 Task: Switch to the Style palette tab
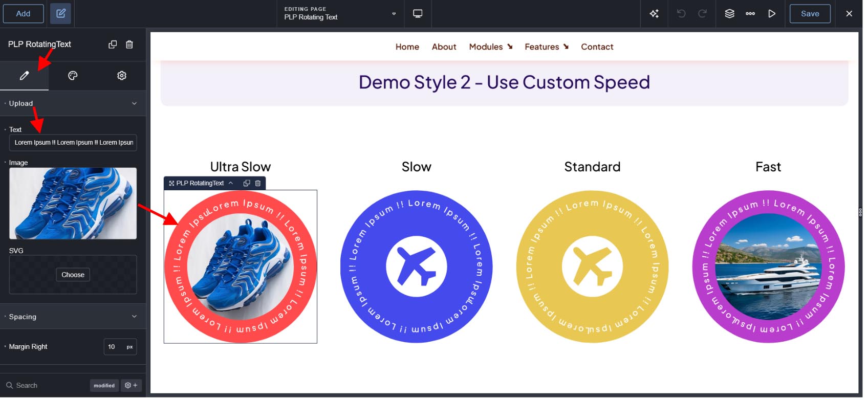point(73,76)
